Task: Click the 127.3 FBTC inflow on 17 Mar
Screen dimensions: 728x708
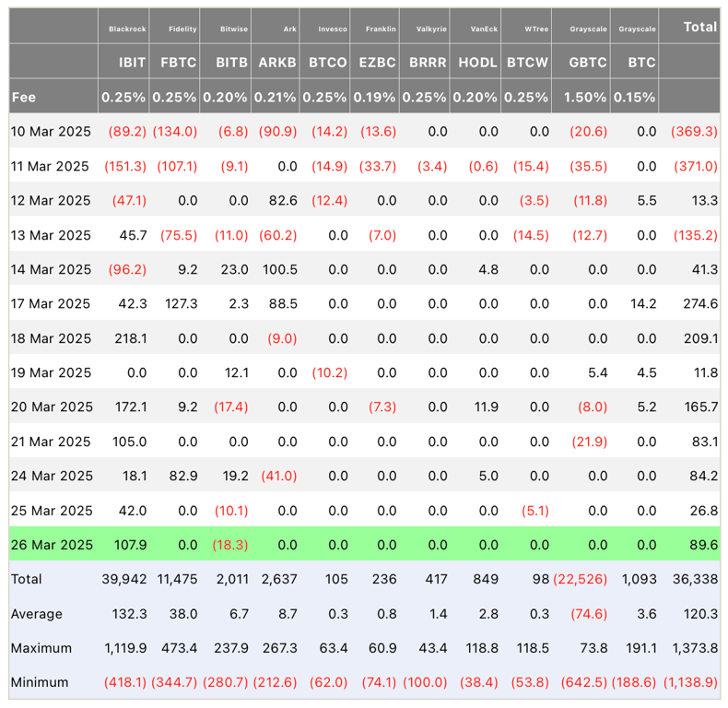Action: pyautogui.click(x=181, y=304)
